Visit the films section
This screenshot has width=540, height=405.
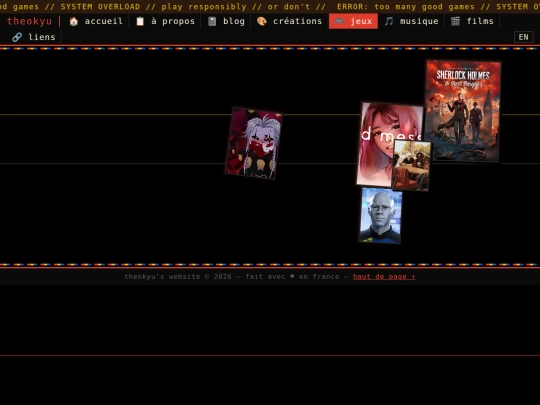pyautogui.click(x=472, y=21)
